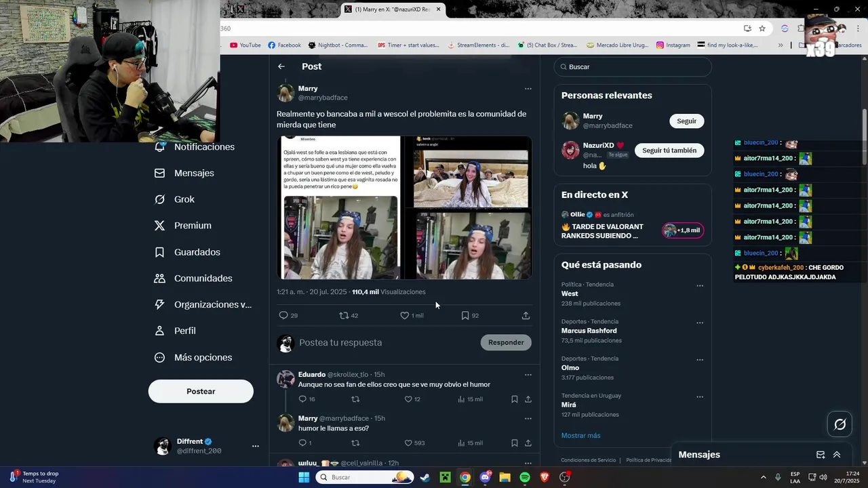The width and height of the screenshot is (868, 488).
Task: Open Grok in the sidebar
Action: [x=175, y=199]
